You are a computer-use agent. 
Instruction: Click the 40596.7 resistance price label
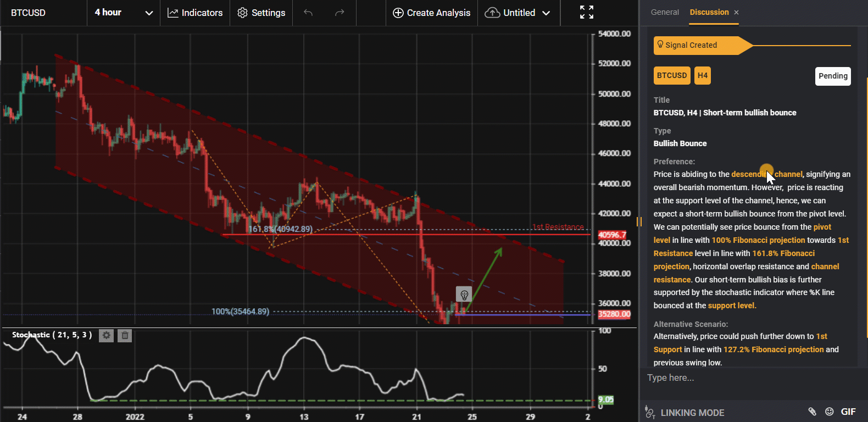[612, 235]
